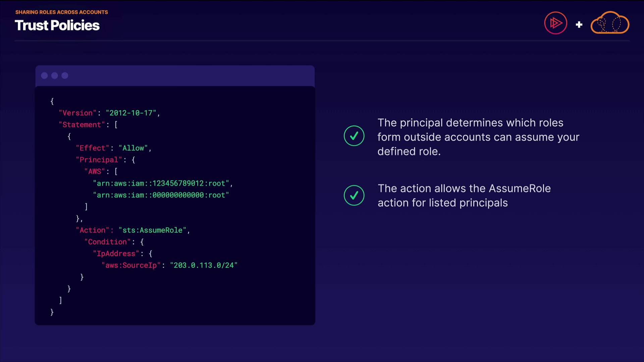Click the 000000000000 root ARN line
Screen dimensions: 644x362
click(161, 195)
